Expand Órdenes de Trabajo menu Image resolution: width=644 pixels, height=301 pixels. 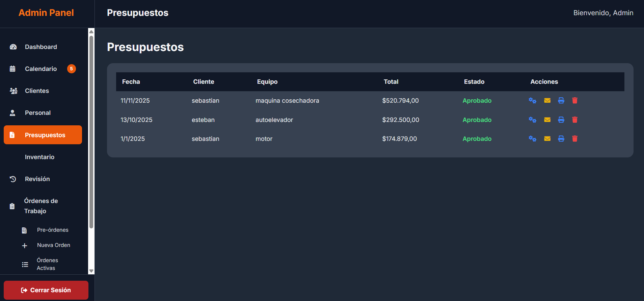coord(41,206)
